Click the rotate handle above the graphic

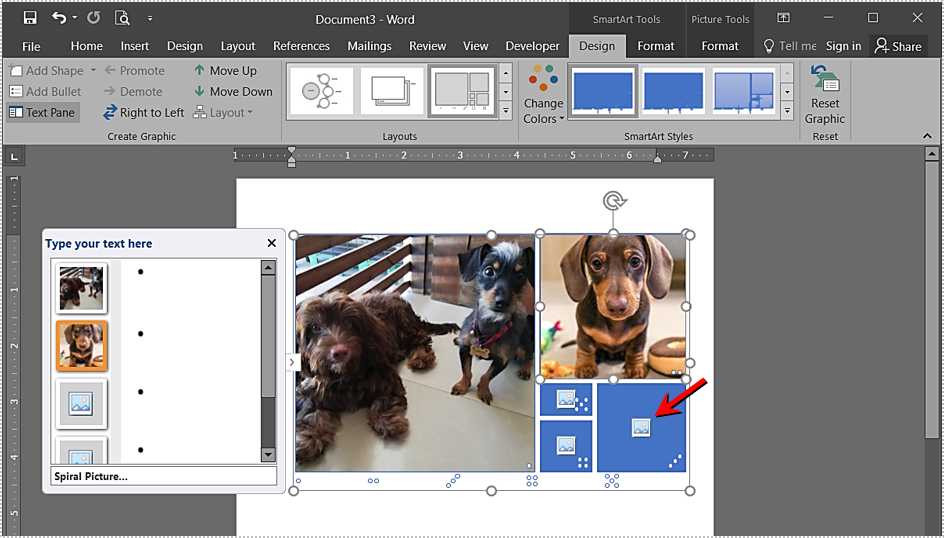[x=614, y=202]
